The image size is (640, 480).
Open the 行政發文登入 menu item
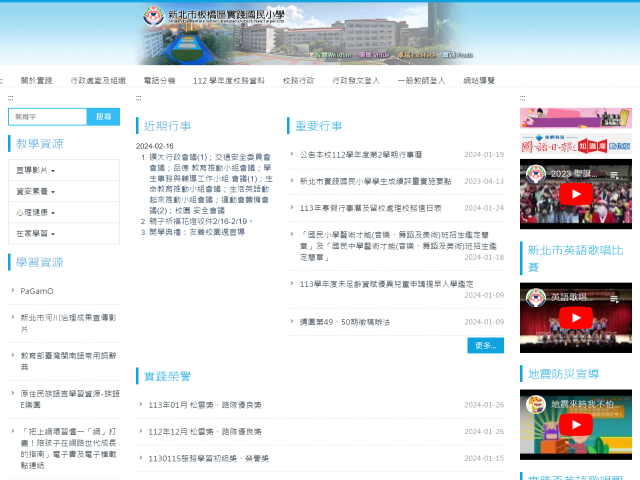(x=356, y=80)
